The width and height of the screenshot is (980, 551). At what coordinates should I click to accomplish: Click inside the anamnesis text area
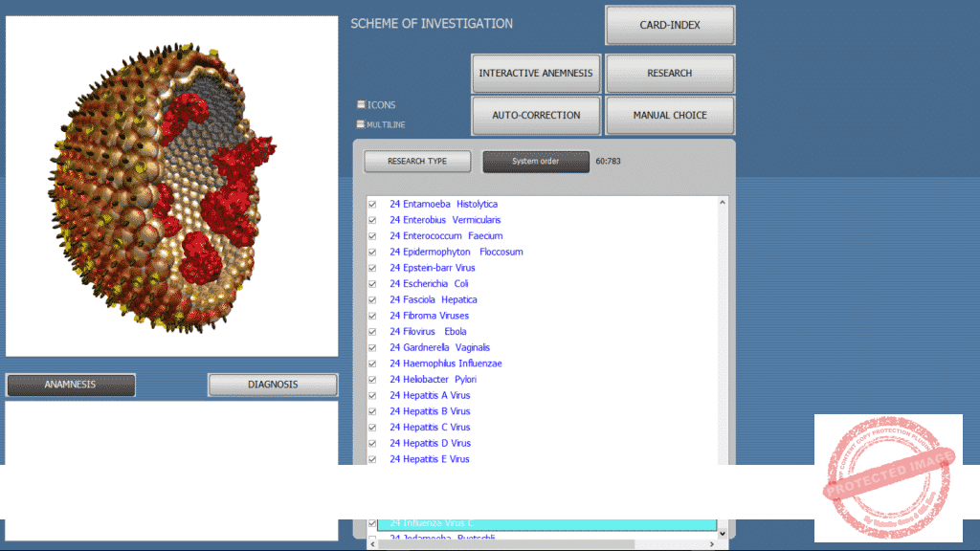[172, 430]
